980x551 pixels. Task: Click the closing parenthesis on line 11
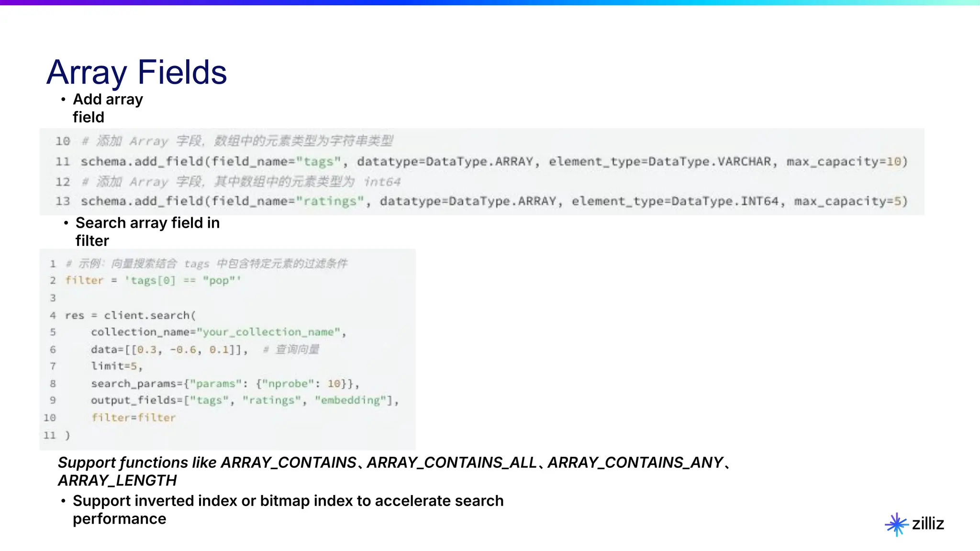[x=67, y=435]
